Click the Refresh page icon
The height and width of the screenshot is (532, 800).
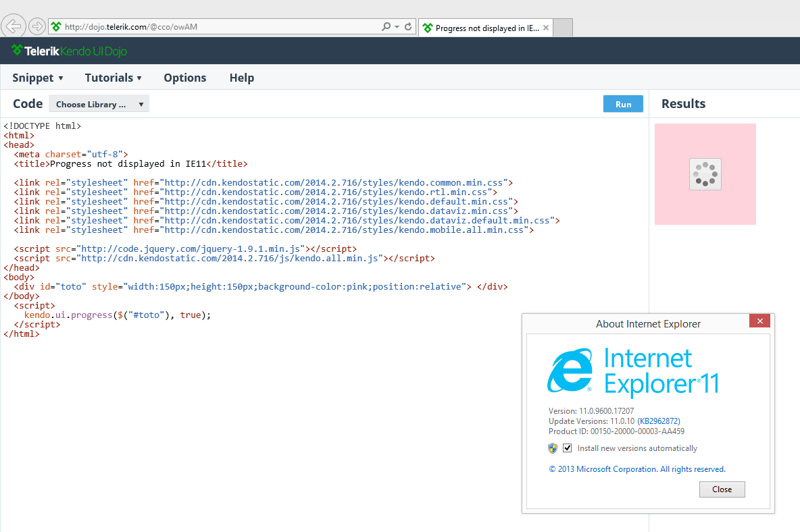tap(408, 26)
